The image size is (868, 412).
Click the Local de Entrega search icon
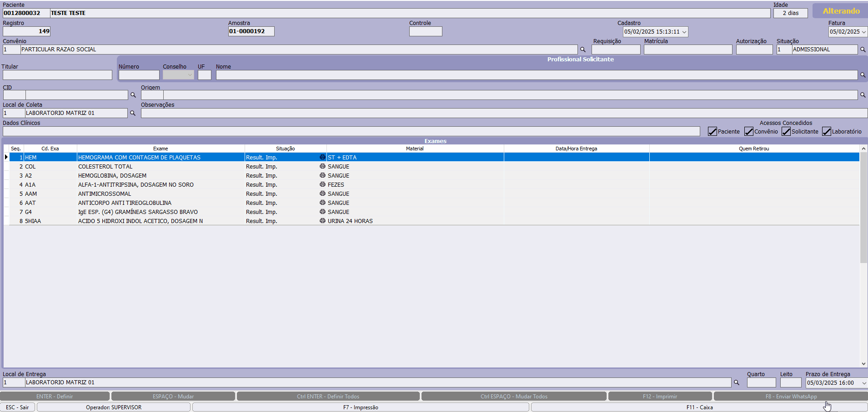[x=737, y=382]
